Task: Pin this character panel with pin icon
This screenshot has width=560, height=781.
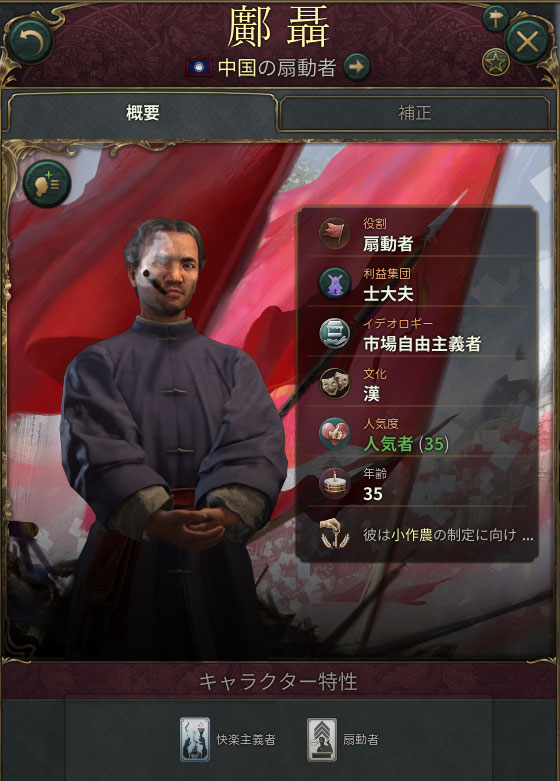Action: [496, 19]
